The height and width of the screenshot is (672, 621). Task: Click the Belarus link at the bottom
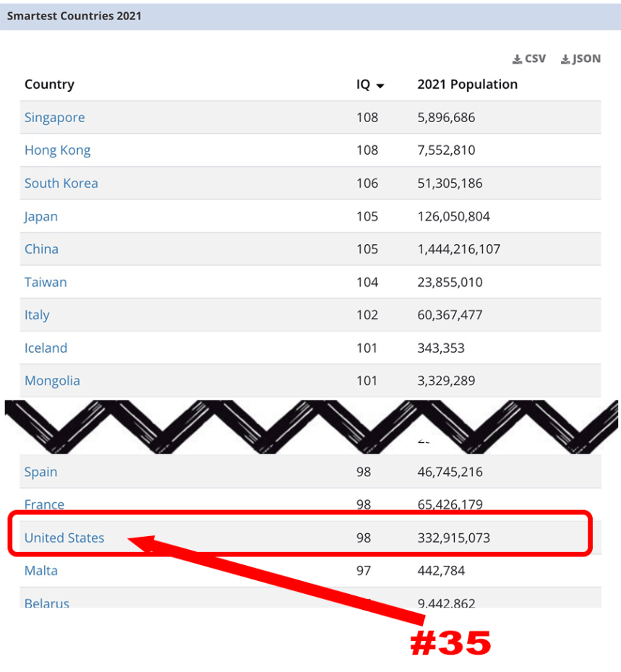[x=46, y=603]
